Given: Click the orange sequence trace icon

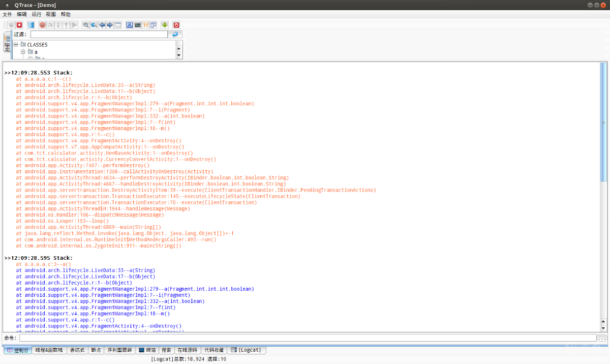Looking at the screenshot, I should point(145,25).
